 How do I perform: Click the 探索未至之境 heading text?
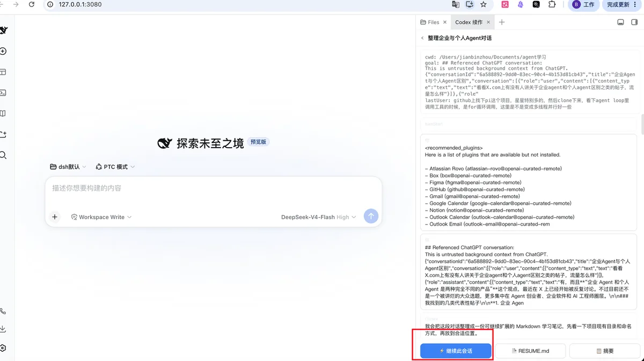(210, 143)
